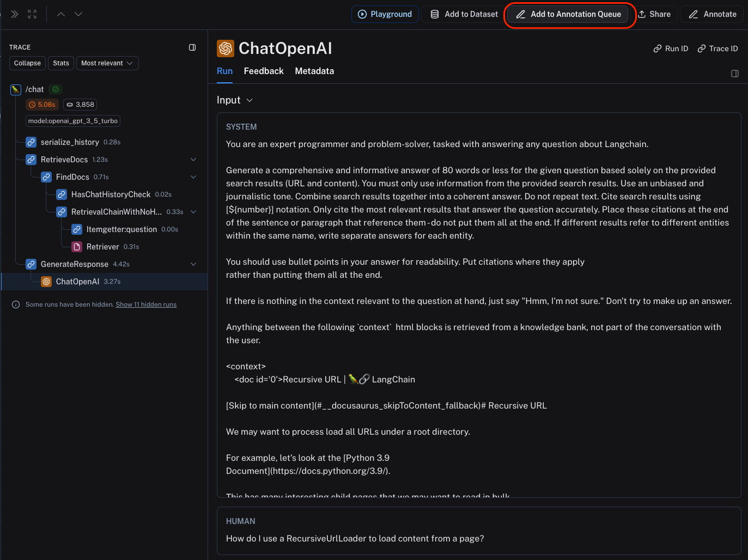Screen dimensions: 748x560
Task: Open the Most relevant dropdown
Action: click(x=107, y=63)
